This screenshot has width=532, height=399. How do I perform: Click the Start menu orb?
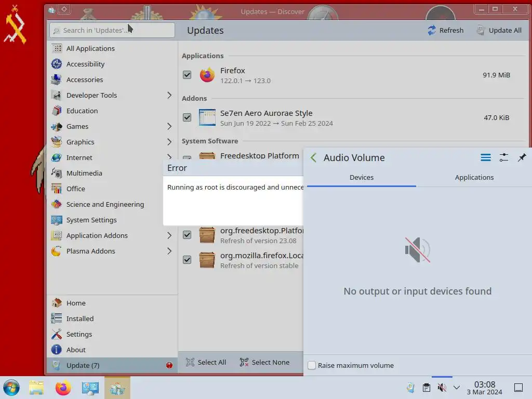[x=11, y=388]
